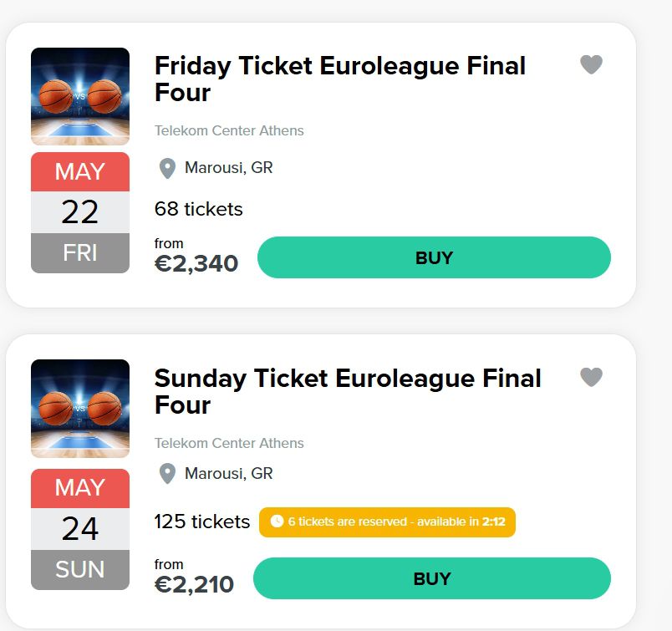Favorite the Friday Ticket event with heart
Viewport: 672px width, 631px height.
(591, 64)
